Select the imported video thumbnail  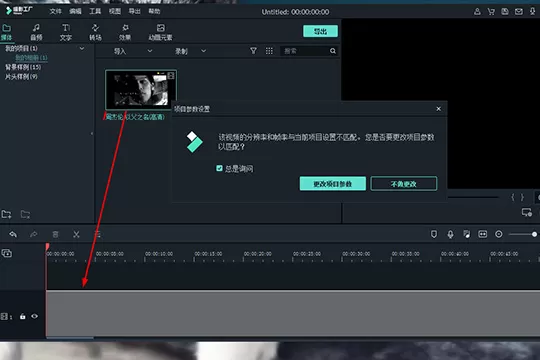pos(141,90)
